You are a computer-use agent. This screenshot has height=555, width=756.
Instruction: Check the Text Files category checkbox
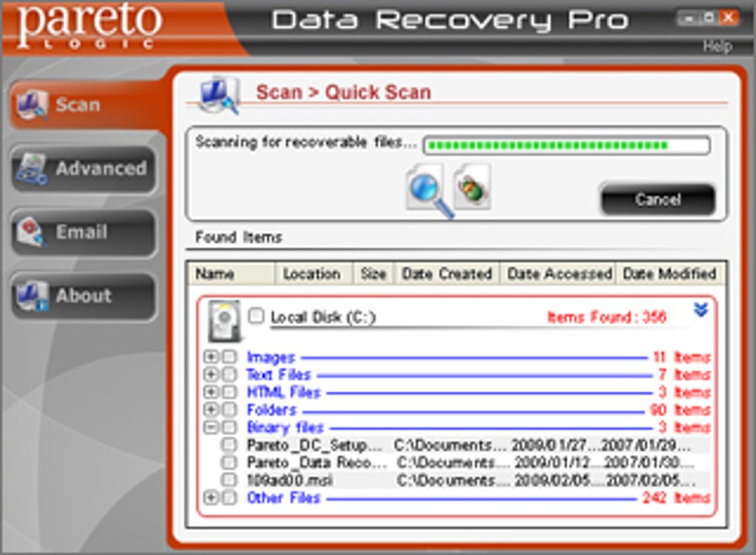coord(230,374)
